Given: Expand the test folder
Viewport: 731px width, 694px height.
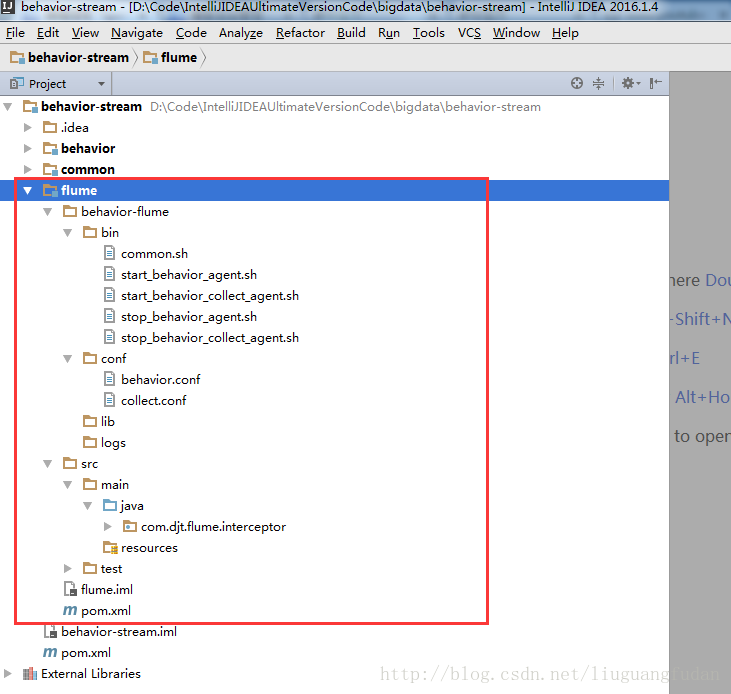Looking at the screenshot, I should [68, 569].
